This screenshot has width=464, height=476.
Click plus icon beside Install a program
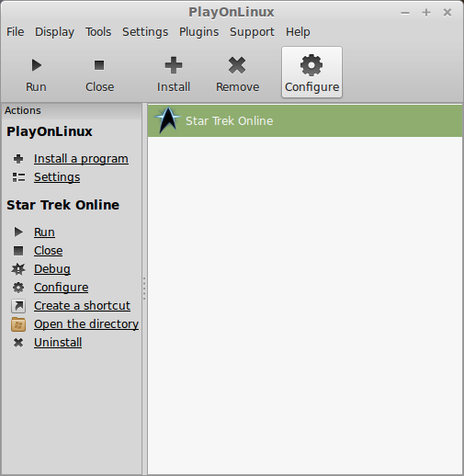pos(18,159)
